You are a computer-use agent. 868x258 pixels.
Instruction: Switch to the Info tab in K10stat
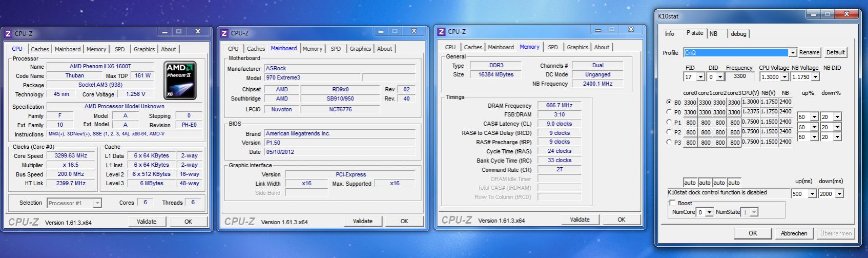pyautogui.click(x=670, y=34)
